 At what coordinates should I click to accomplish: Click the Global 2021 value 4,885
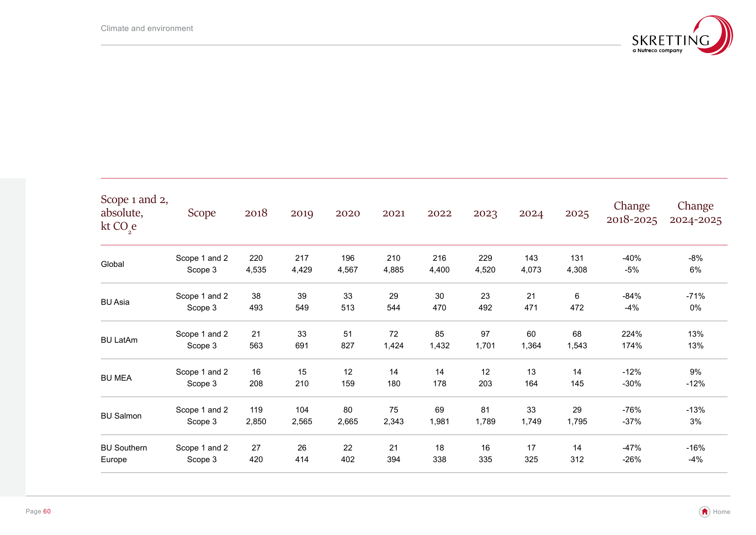click(x=394, y=270)
